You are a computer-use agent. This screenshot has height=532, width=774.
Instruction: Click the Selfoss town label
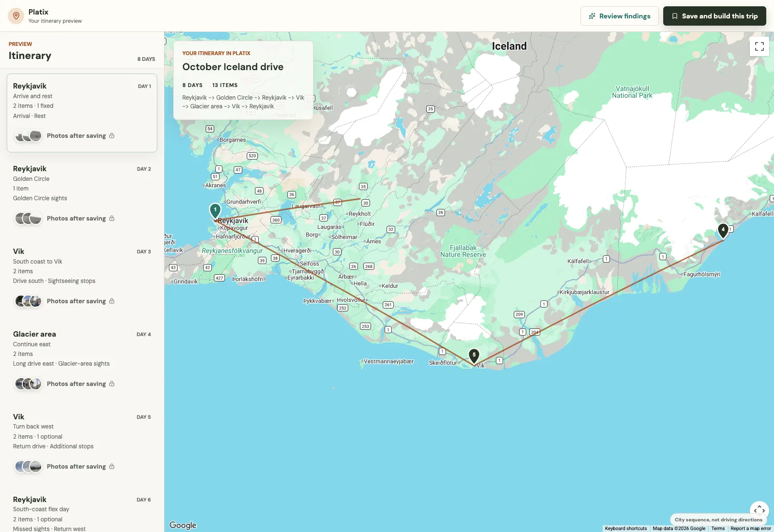click(x=309, y=264)
